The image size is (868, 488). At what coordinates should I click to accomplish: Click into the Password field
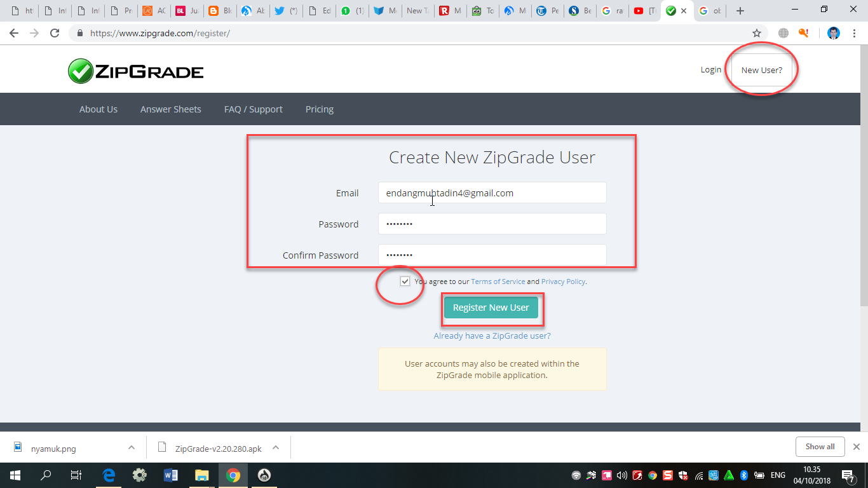[492, 224]
